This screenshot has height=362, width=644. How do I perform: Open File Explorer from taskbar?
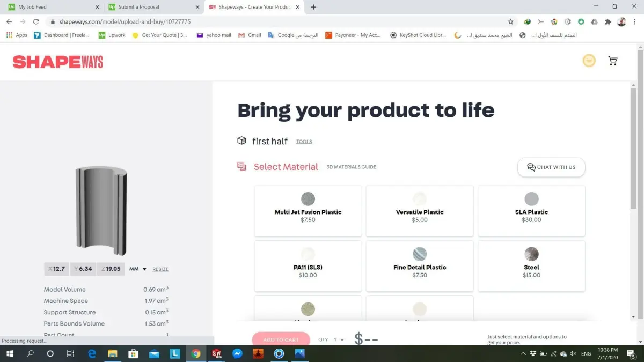click(x=113, y=354)
